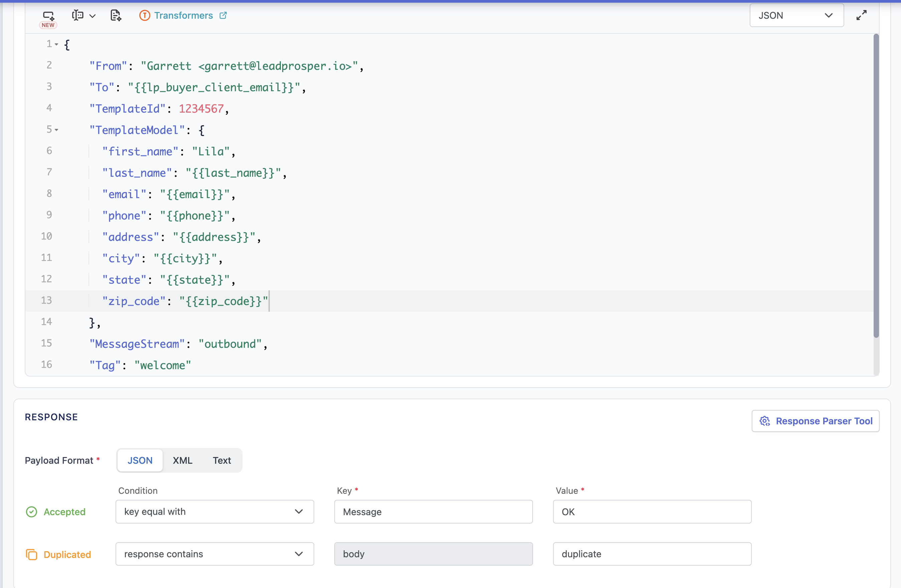This screenshot has height=588, width=901.
Task: Expand the editor to fullscreen
Action: point(861,15)
